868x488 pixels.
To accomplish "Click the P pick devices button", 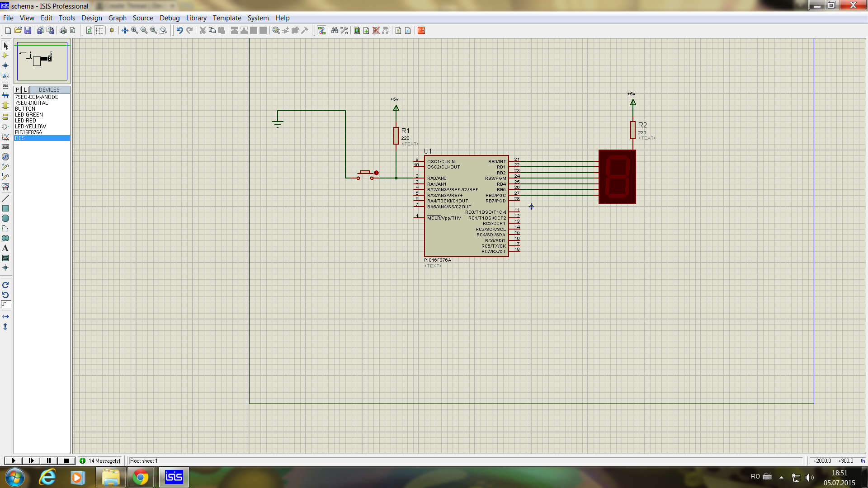I will point(18,89).
